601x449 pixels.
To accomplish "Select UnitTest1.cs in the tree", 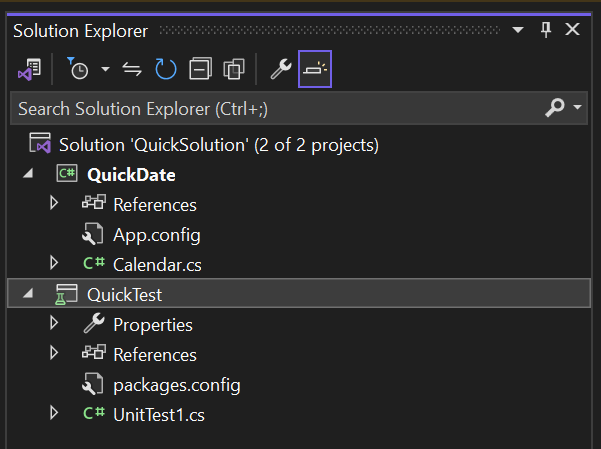I will [159, 414].
